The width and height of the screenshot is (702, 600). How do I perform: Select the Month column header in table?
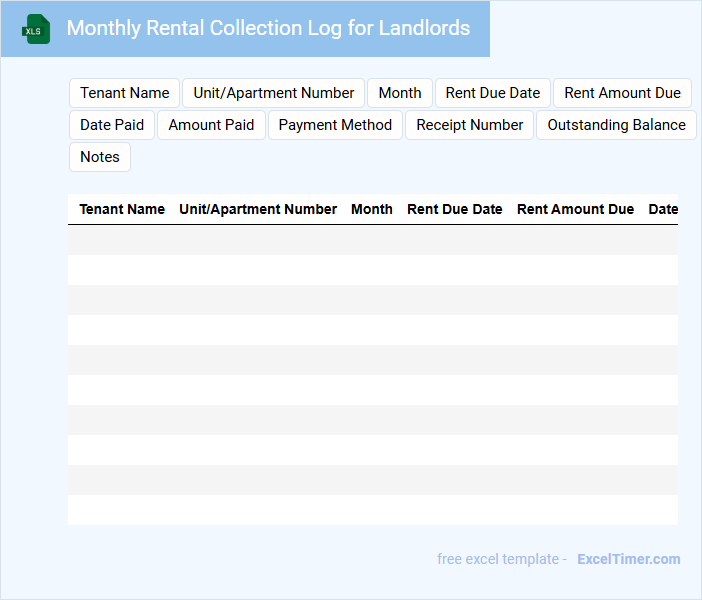coord(372,209)
